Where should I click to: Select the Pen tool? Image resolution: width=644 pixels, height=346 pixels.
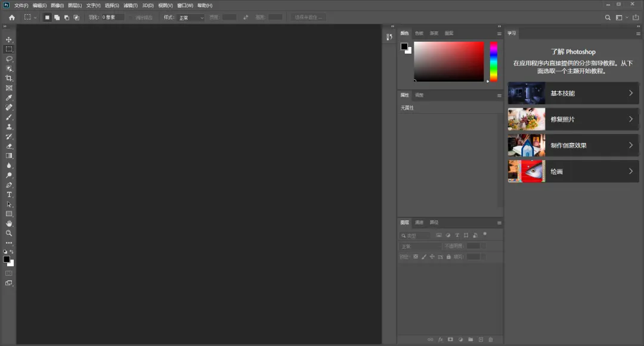pyautogui.click(x=8, y=185)
